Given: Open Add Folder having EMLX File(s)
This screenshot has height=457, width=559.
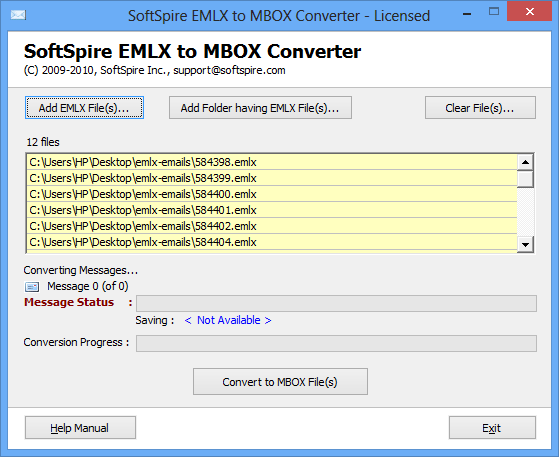Looking at the screenshot, I should [x=260, y=108].
